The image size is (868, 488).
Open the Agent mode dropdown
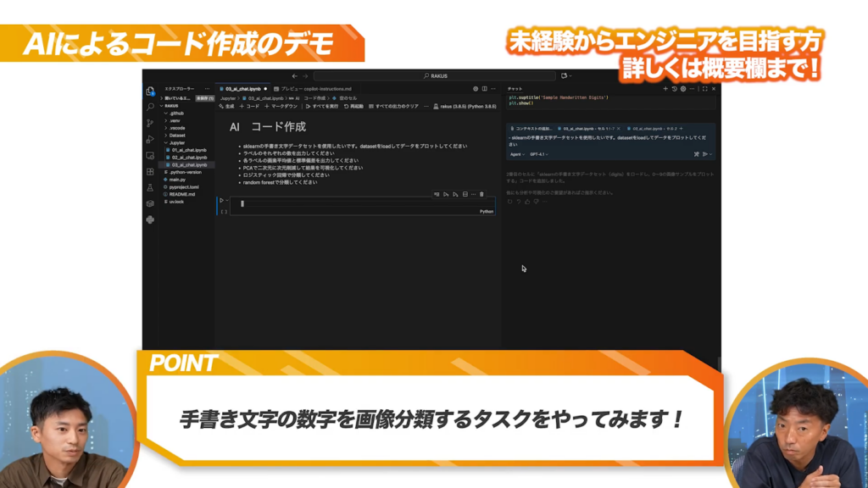[x=516, y=154]
